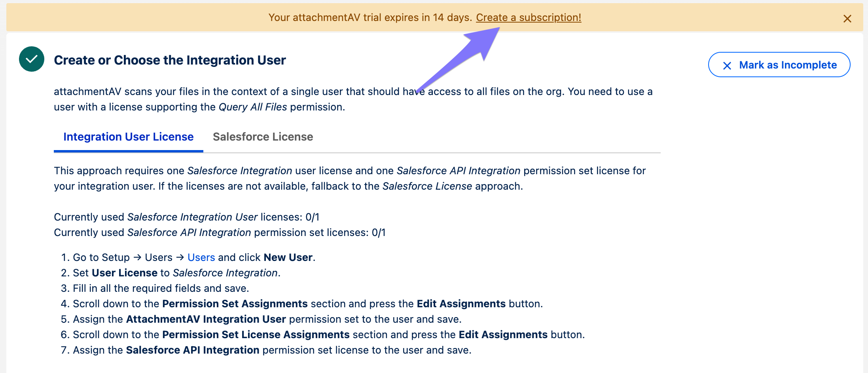The width and height of the screenshot is (868, 373).
Task: Switch to the Salesforce License tab
Action: pyautogui.click(x=263, y=137)
